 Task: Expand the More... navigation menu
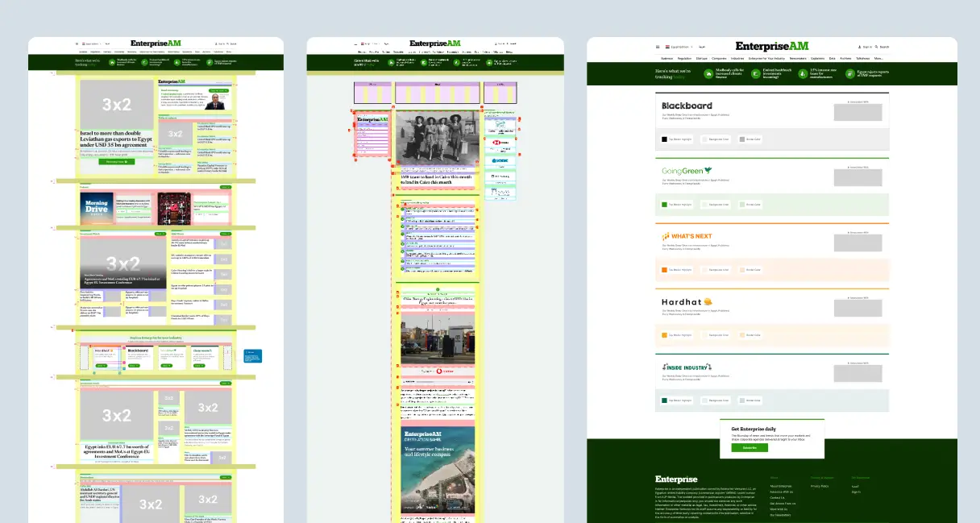(x=877, y=59)
